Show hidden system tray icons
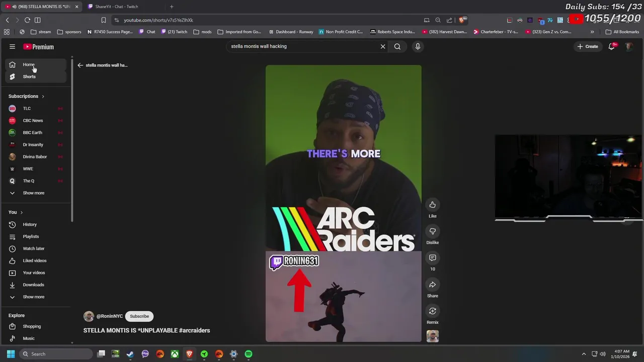The height and width of the screenshot is (362, 644). pos(584,354)
